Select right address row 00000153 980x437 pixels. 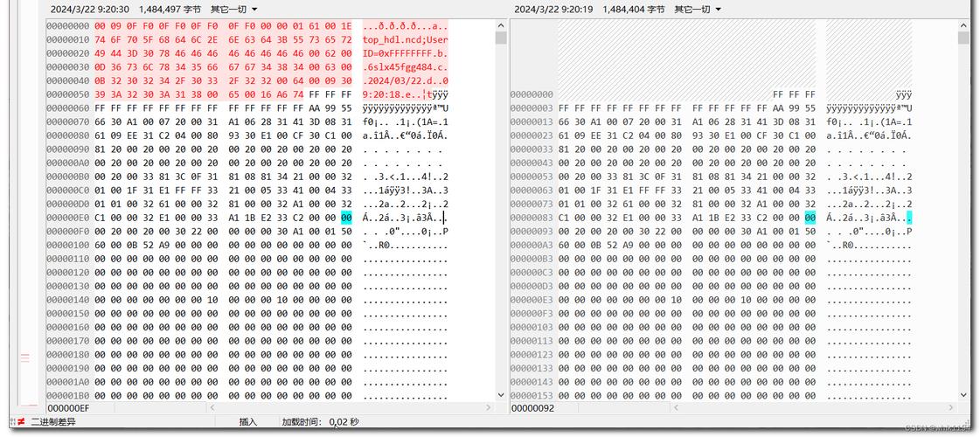coord(532,395)
